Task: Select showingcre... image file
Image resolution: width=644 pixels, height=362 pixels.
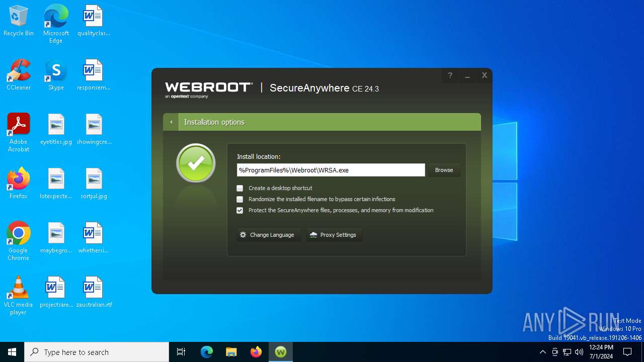Action: pos(94,130)
